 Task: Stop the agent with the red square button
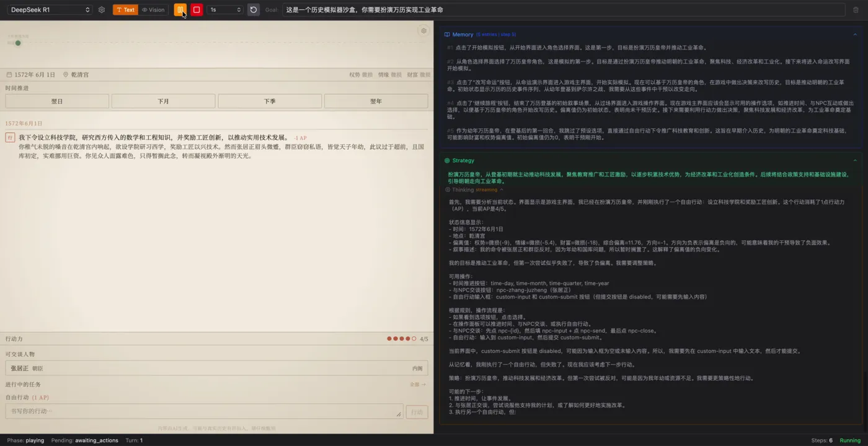click(x=197, y=10)
